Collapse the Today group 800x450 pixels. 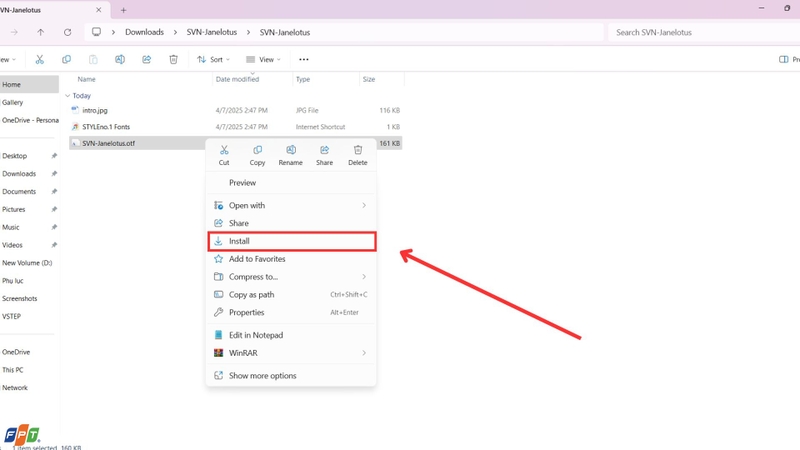67,95
